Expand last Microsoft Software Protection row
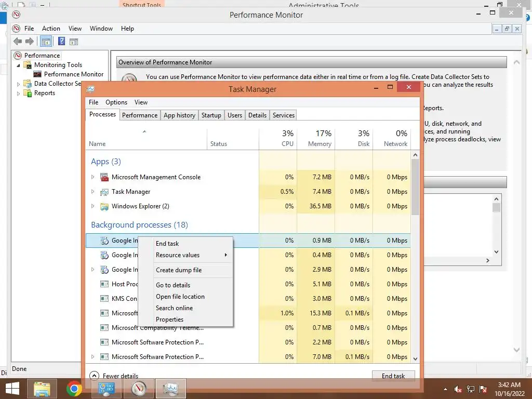 [92, 356]
